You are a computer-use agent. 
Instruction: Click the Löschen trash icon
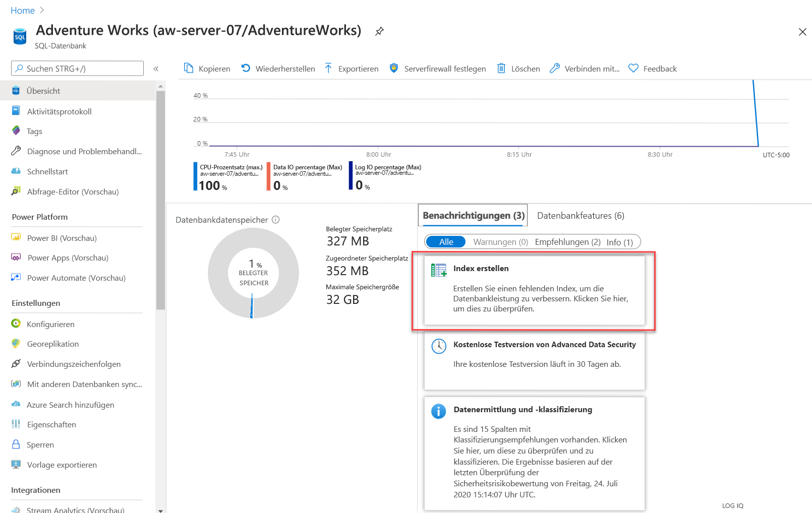pos(501,68)
